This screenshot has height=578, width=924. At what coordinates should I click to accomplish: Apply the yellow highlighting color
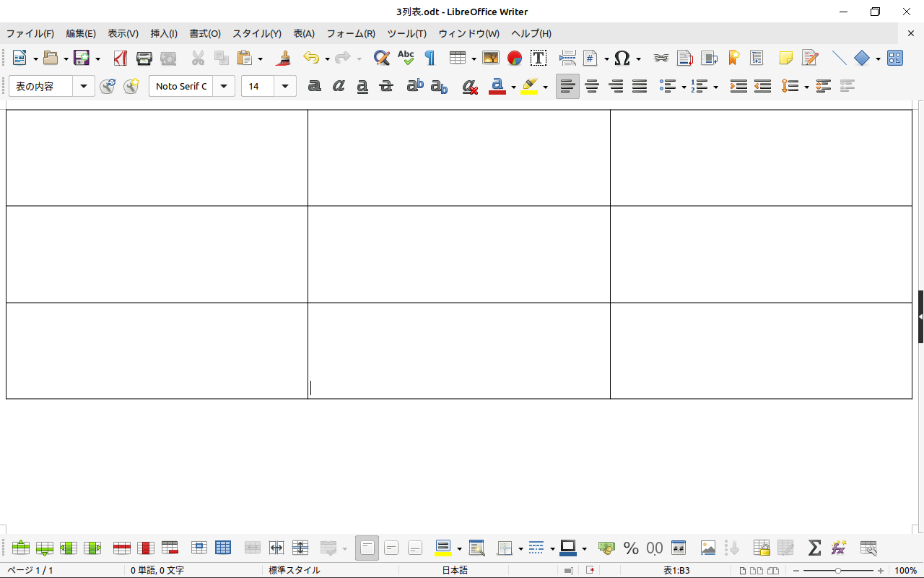529,87
